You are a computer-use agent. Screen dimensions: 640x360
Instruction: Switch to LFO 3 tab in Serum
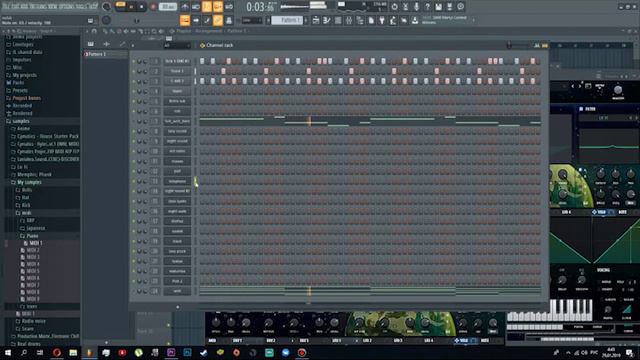click(x=398, y=340)
